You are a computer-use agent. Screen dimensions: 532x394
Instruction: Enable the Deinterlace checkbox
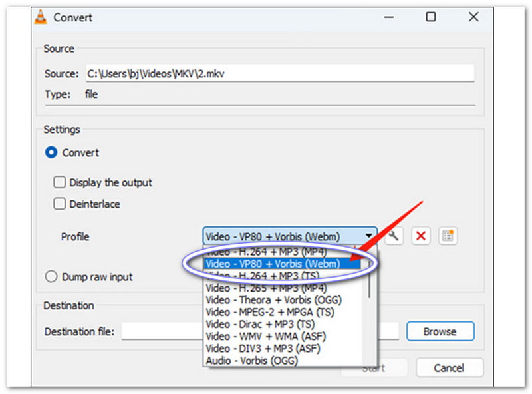coord(59,204)
